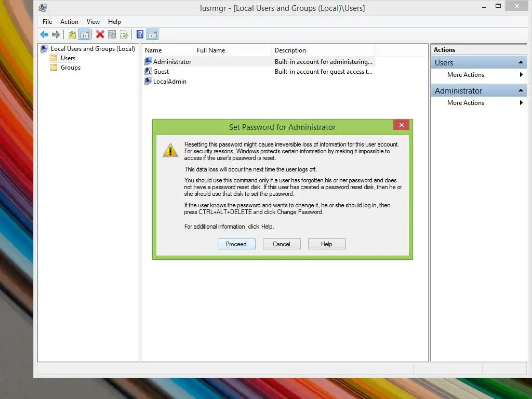Maximize the lusrmgr window
532x399 pixels.
(x=498, y=6)
